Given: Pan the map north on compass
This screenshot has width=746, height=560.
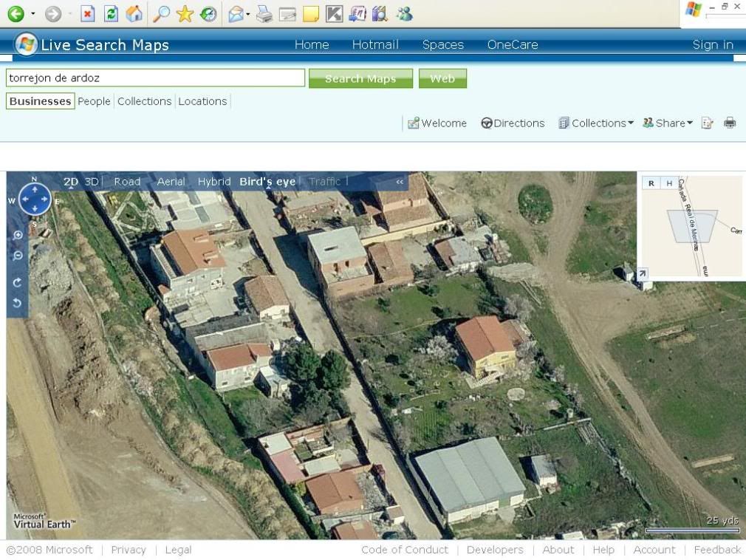Looking at the screenshot, I should pos(35,188).
